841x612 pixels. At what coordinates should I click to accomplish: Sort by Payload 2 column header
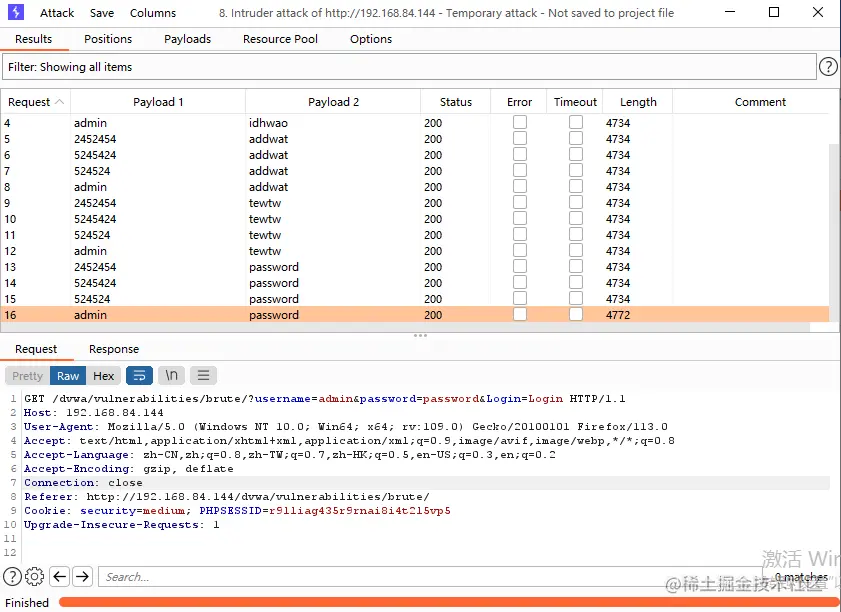[333, 102]
